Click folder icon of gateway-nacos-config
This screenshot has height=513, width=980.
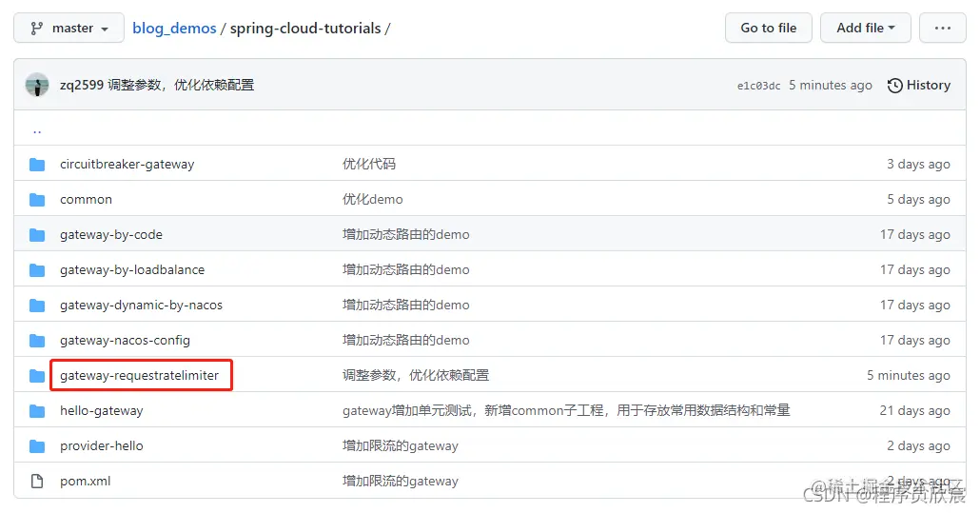[37, 341]
